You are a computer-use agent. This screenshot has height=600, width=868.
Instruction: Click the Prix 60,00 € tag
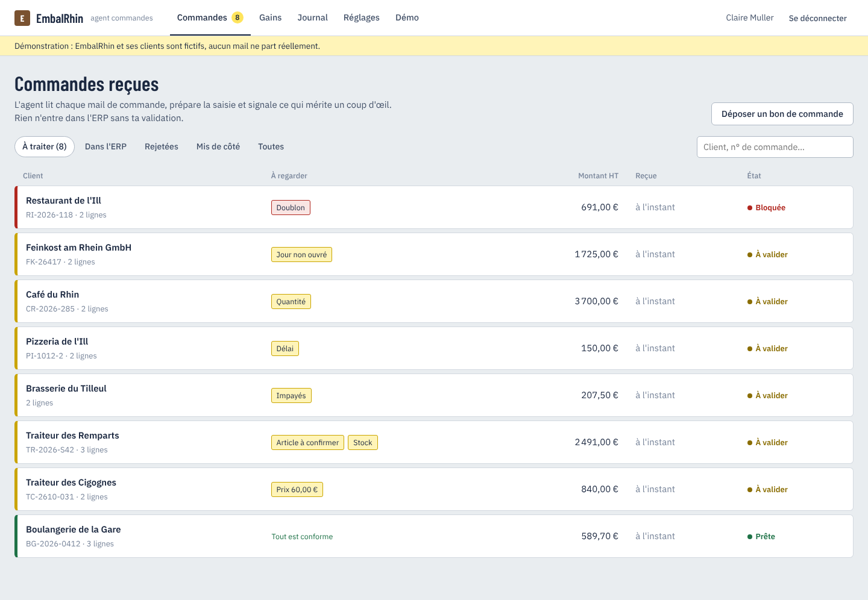click(297, 490)
